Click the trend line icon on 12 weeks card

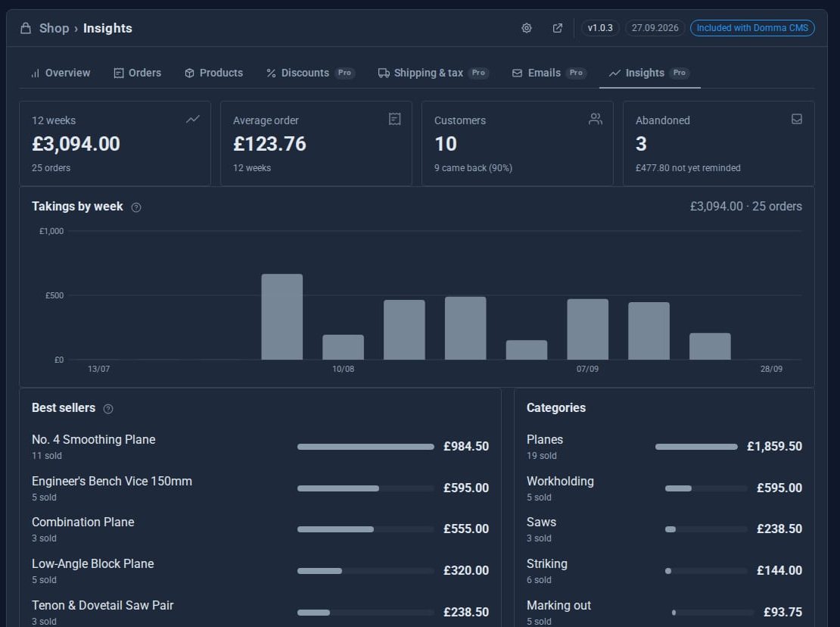[x=192, y=119]
